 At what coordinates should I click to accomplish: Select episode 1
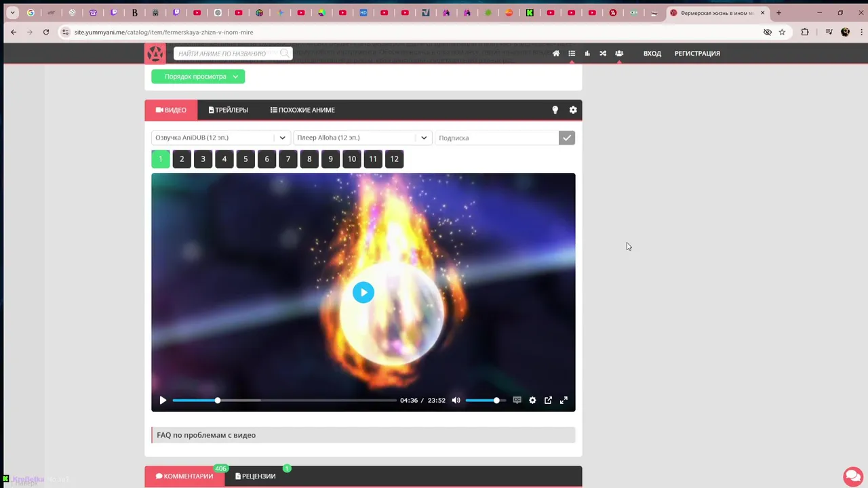(160, 159)
